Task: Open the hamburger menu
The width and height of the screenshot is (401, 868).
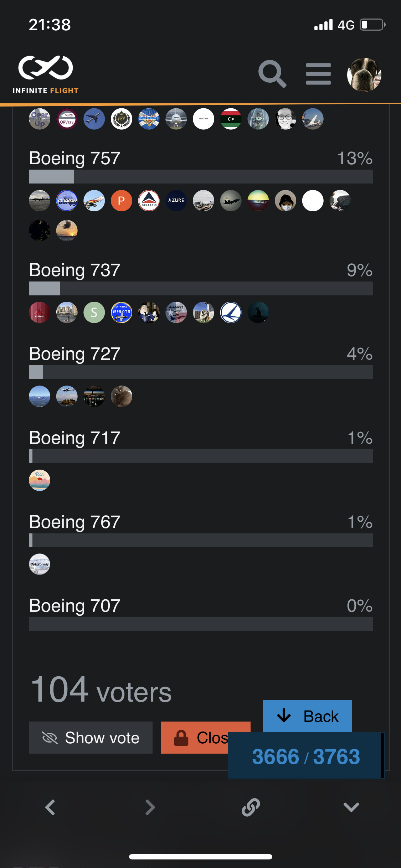Action: tap(318, 74)
